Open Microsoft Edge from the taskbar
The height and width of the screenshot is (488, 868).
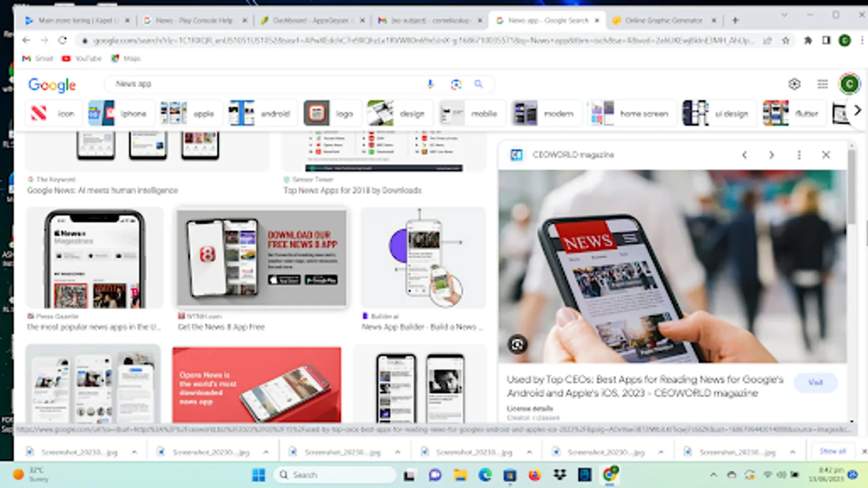click(x=484, y=475)
